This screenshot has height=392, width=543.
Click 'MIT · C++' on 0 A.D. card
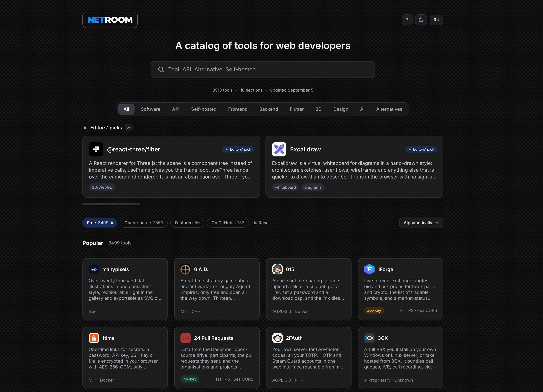tap(190, 311)
